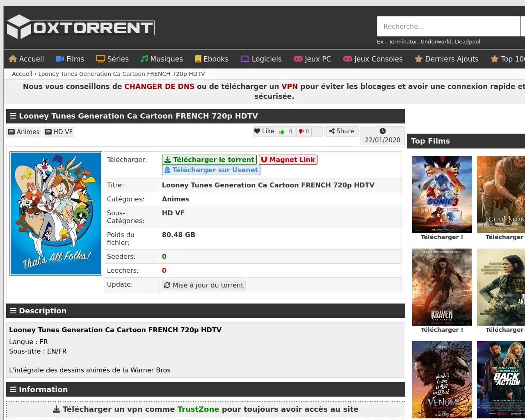The width and height of the screenshot is (525, 420).
Task: Click the house icon beside Accueil
Action: (13, 59)
